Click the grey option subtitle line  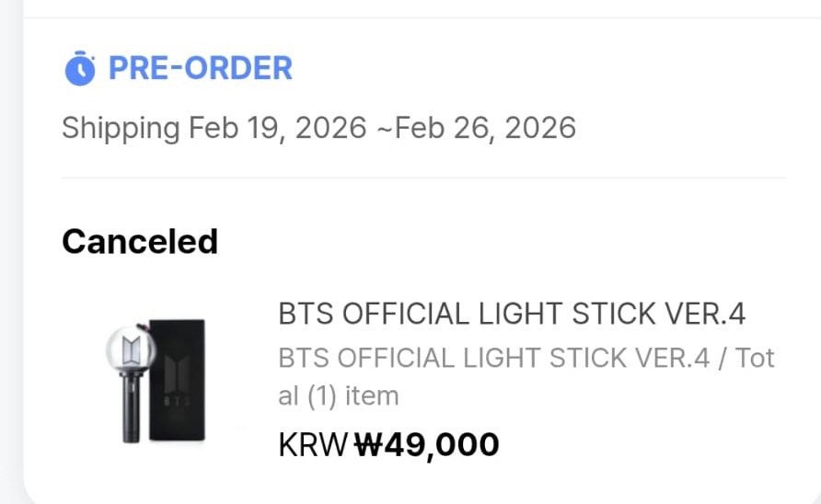pyautogui.click(x=526, y=359)
